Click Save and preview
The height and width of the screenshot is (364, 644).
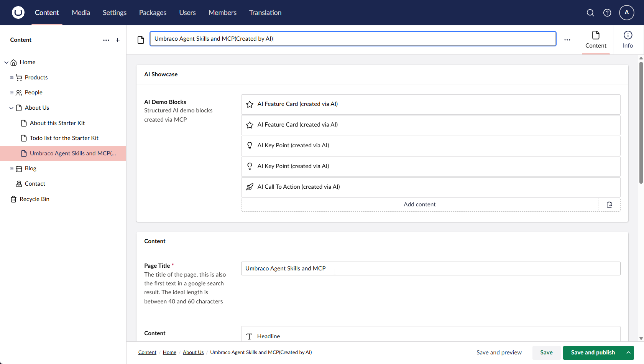(x=499, y=352)
